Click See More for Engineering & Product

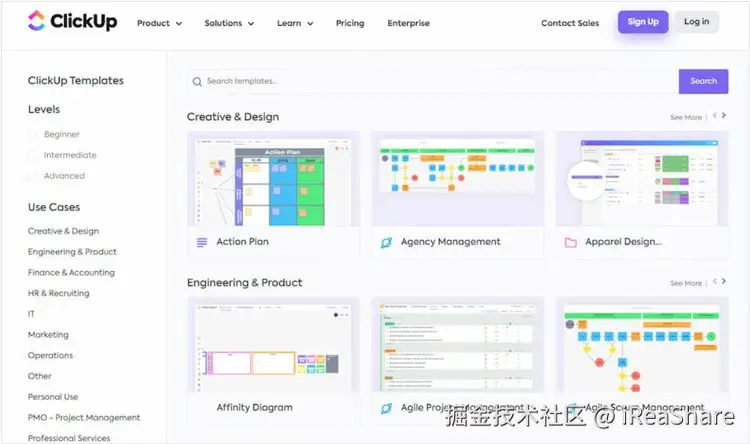coord(686,283)
